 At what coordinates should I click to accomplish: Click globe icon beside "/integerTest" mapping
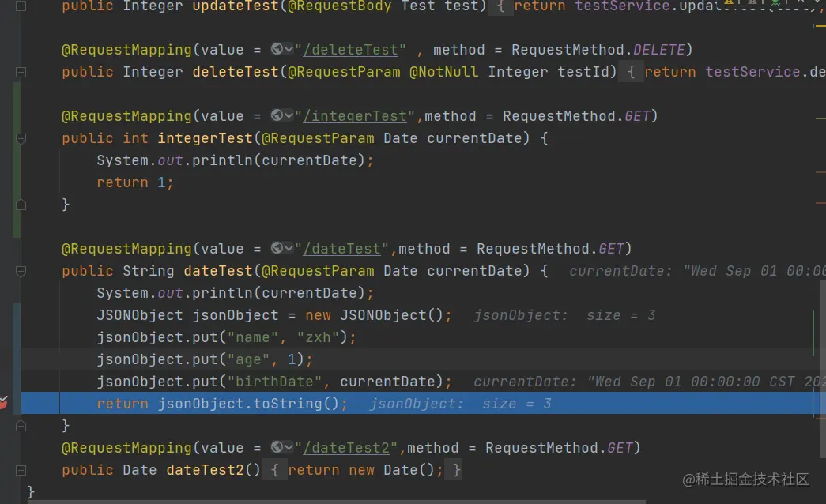click(277, 115)
